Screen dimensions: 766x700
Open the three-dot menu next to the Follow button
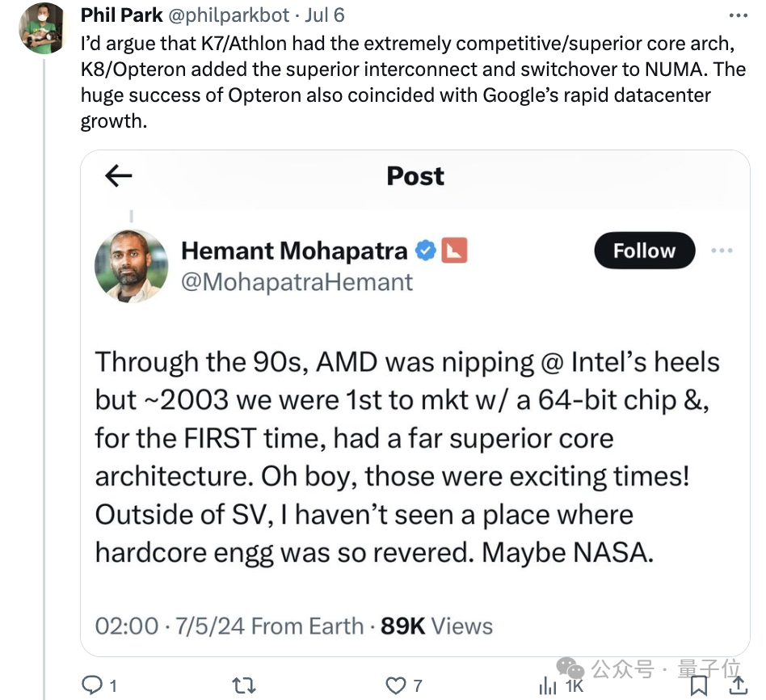point(722,251)
